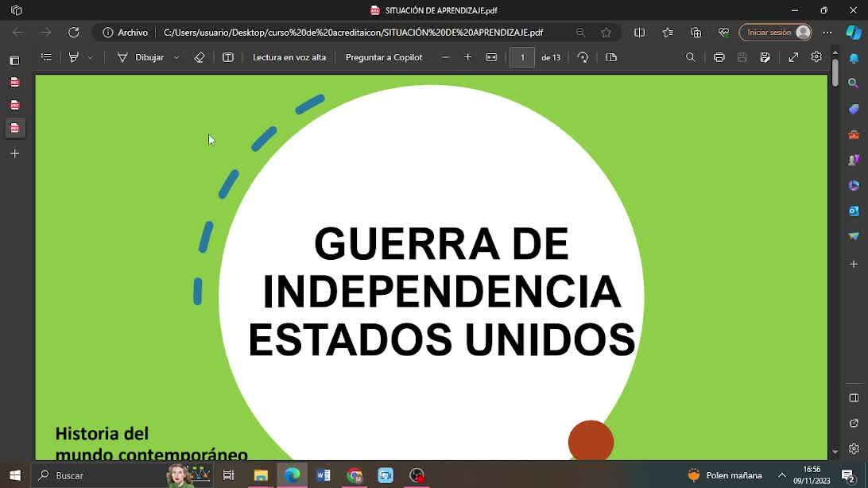Switch page view layout
Screen dimensions: 868x488
tap(611, 57)
